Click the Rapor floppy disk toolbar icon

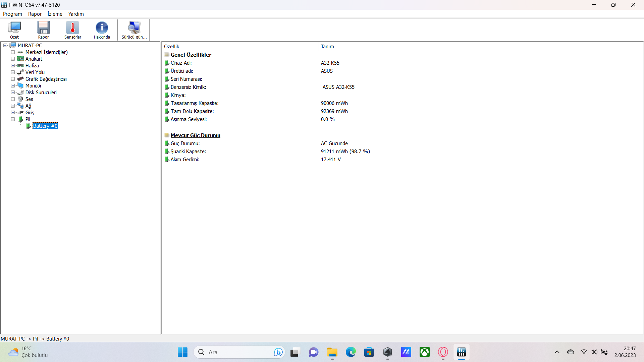click(x=43, y=30)
